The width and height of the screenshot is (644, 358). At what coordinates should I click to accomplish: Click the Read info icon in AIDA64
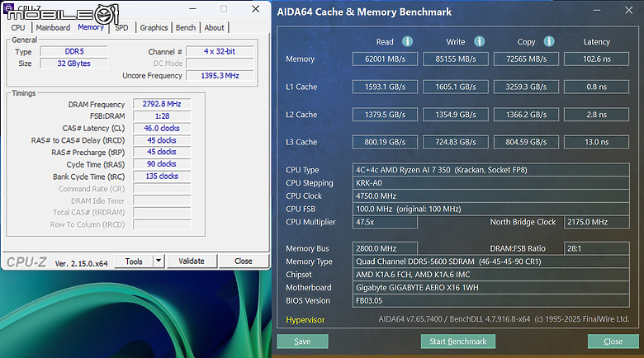click(x=407, y=41)
